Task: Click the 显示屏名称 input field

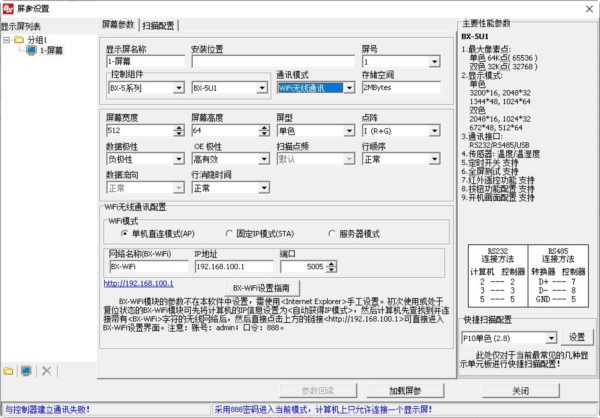Action: click(x=144, y=61)
